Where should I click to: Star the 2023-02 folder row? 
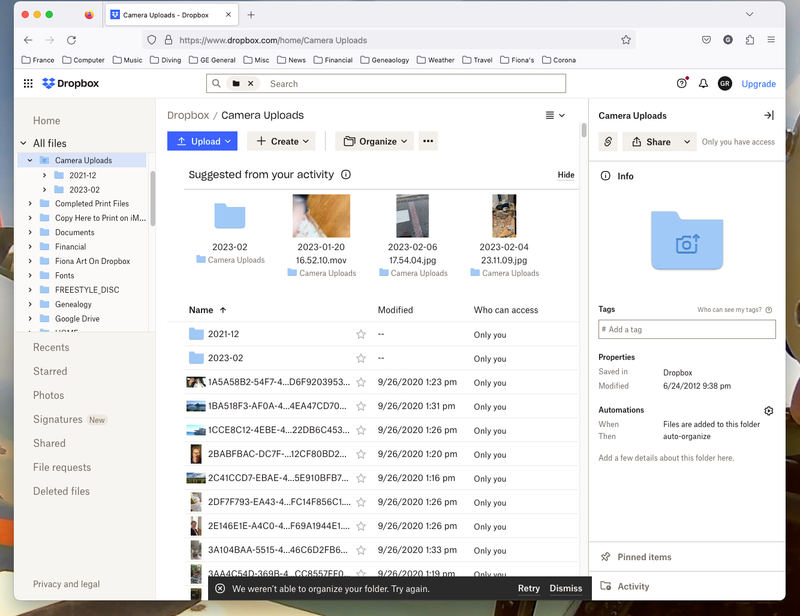coord(361,358)
